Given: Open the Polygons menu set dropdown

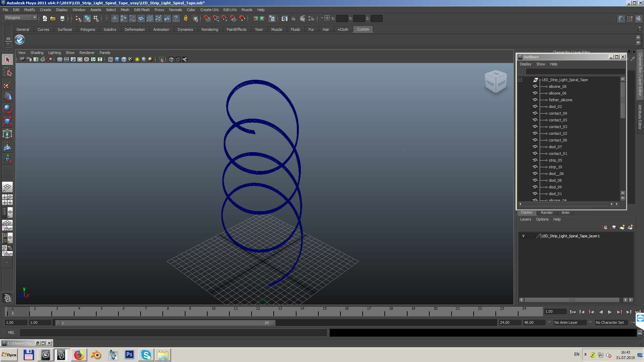Looking at the screenshot, I should coord(34,17).
